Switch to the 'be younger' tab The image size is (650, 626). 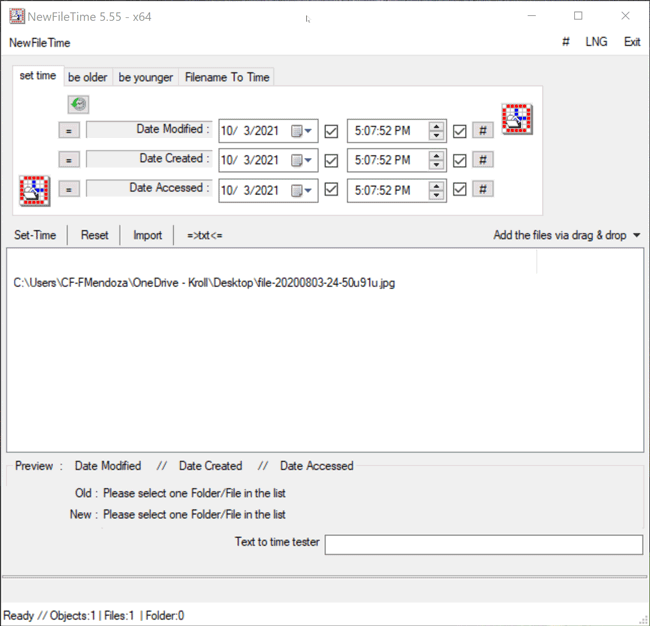click(x=146, y=77)
